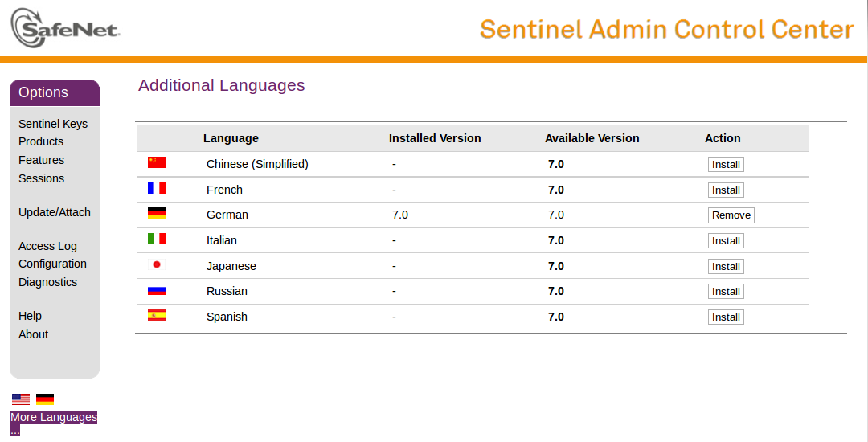
Task: Open Sessions from the sidebar
Action: [x=42, y=178]
